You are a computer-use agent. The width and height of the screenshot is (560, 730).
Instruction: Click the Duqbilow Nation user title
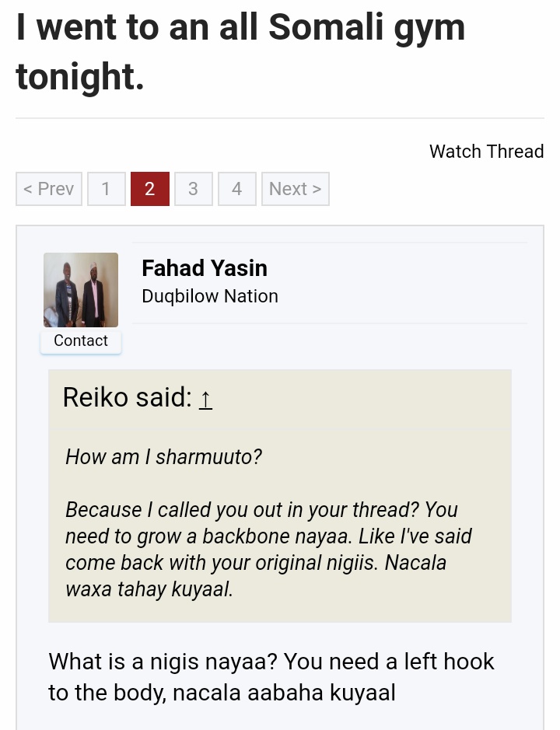(210, 296)
